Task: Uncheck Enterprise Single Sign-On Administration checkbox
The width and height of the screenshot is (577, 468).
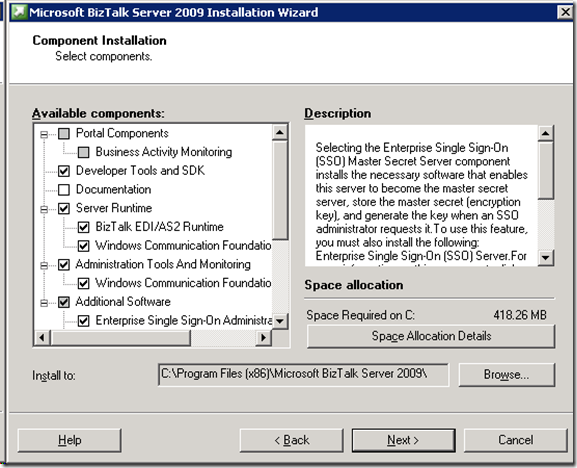Action: (x=84, y=321)
